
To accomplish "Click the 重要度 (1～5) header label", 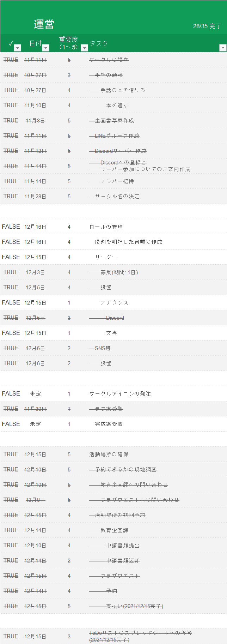I will coord(68,43).
